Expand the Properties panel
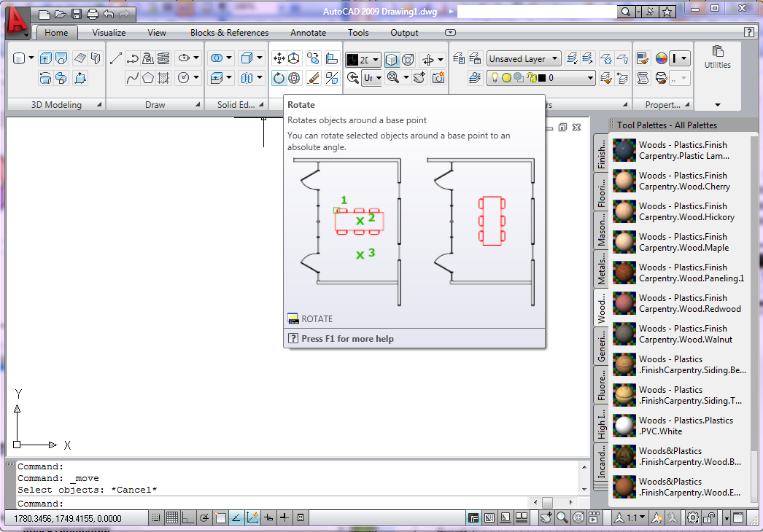 coord(687,104)
